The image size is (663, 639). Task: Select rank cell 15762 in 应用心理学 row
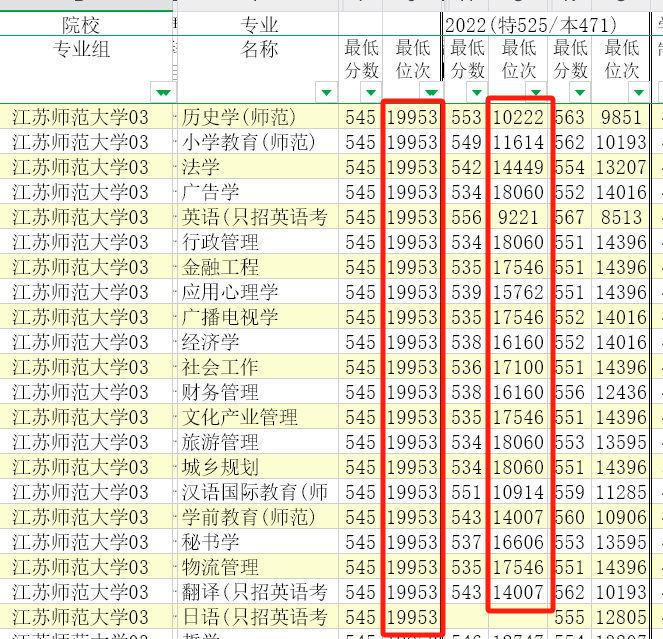click(x=518, y=292)
